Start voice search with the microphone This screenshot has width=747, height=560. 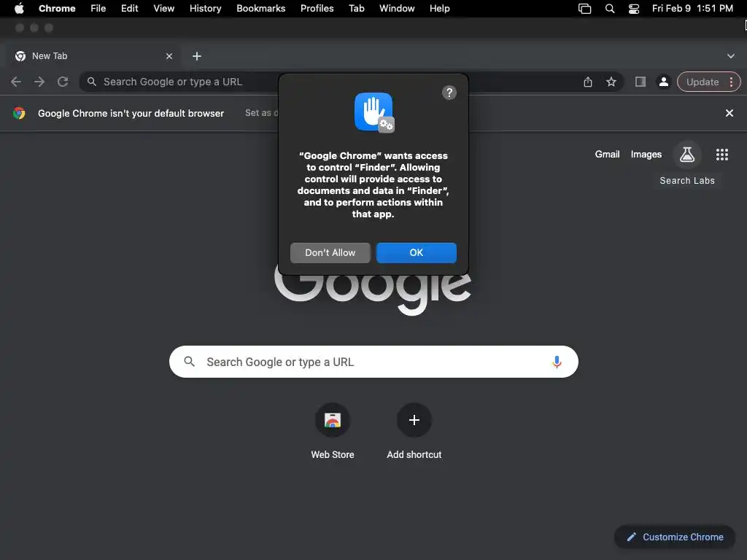click(557, 362)
